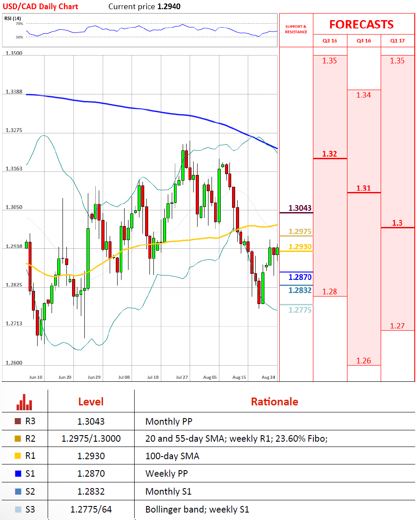
Task: Click the 100-day SMA rationale
Action: tap(172, 456)
